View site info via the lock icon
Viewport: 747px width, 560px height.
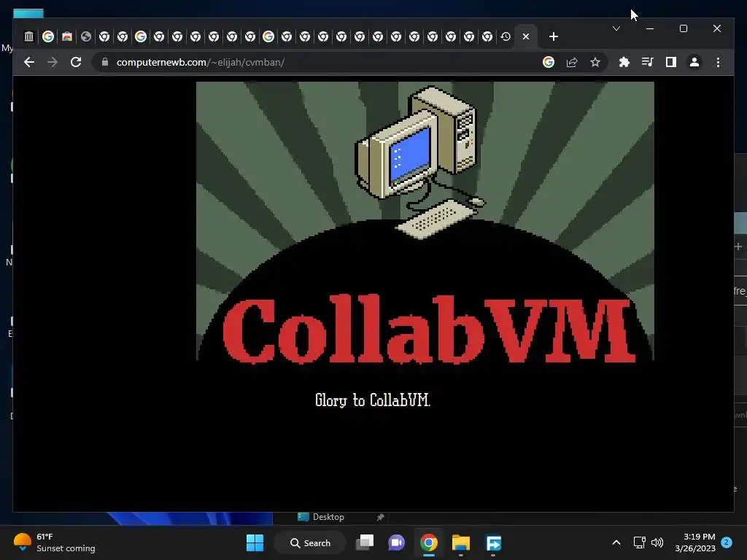pos(105,62)
